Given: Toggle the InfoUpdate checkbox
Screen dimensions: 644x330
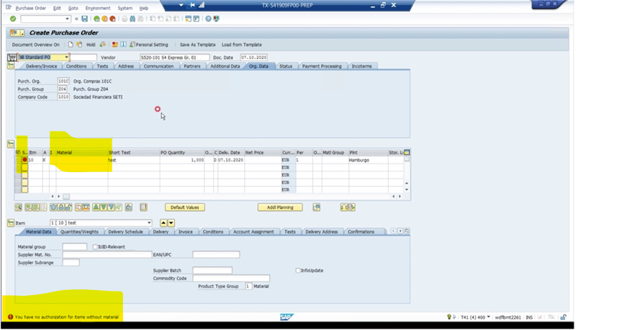Looking at the screenshot, I should point(298,270).
